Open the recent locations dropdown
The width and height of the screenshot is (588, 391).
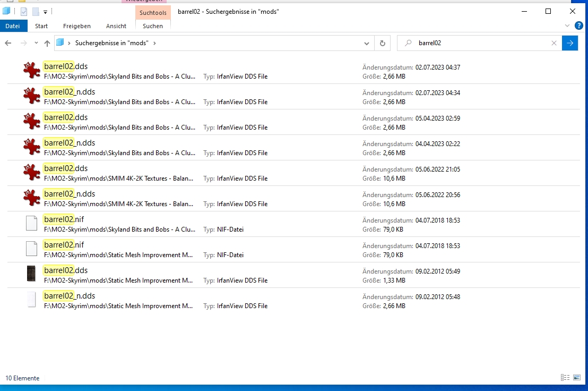pyautogui.click(x=36, y=43)
